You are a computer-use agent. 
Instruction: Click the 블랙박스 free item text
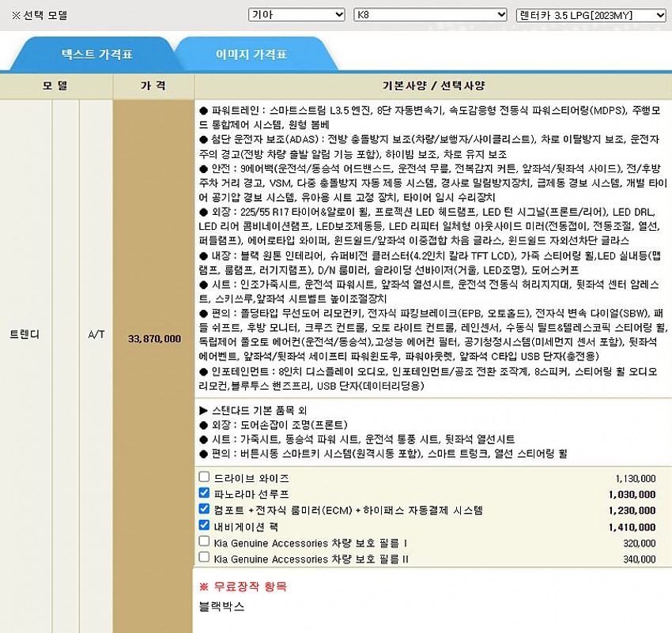click(222, 607)
